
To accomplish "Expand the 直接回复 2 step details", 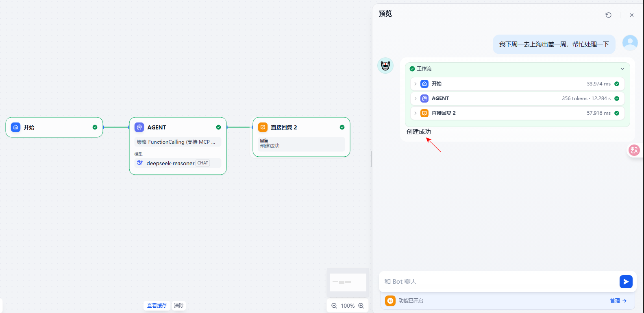I will pyautogui.click(x=415, y=113).
